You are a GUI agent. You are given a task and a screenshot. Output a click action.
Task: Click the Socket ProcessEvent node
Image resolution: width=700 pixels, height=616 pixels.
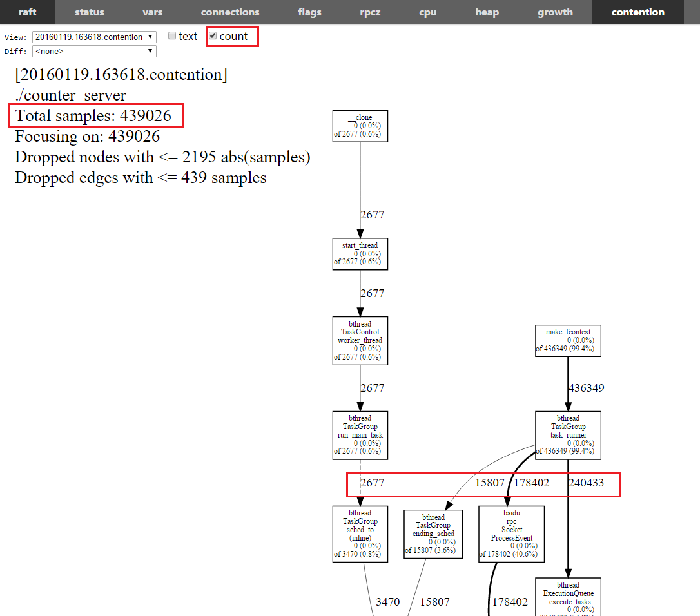click(x=511, y=534)
